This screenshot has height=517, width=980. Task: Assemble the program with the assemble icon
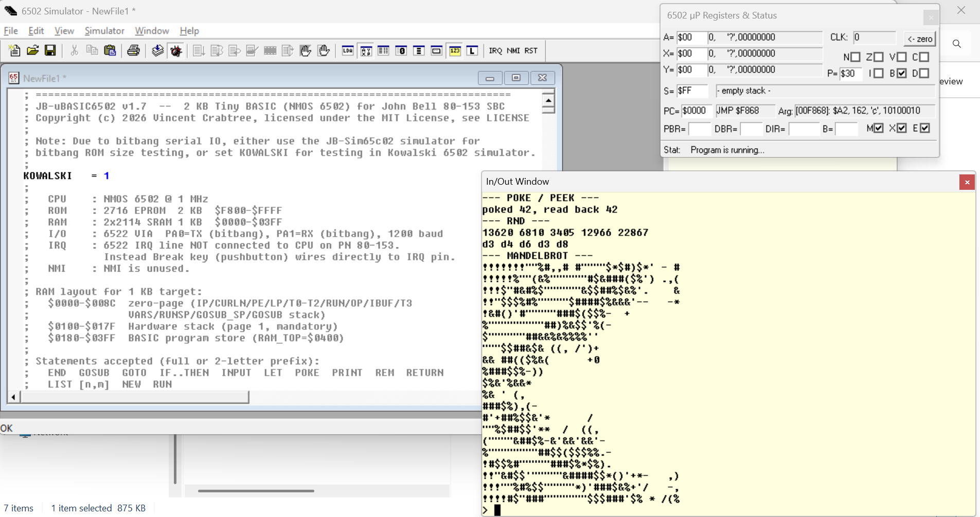coord(157,50)
